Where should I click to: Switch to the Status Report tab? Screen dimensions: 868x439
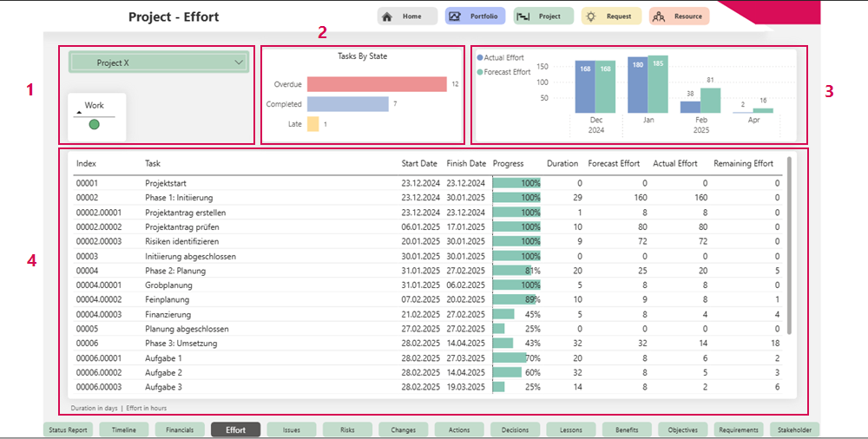click(69, 429)
